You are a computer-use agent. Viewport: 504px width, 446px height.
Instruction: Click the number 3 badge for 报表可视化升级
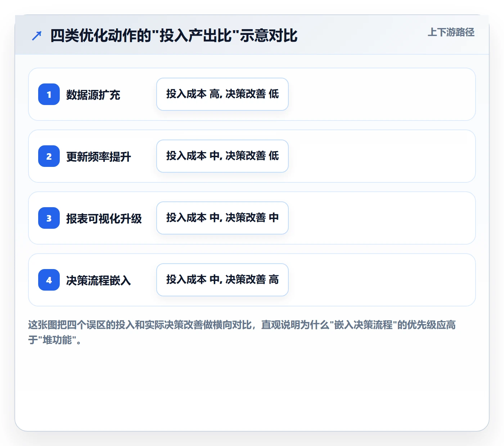(49, 218)
